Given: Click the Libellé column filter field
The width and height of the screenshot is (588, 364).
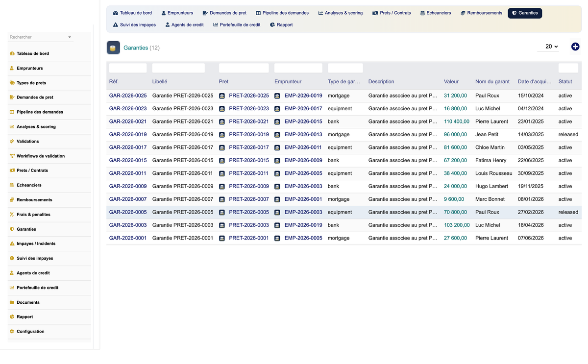Looking at the screenshot, I should coord(178,68).
